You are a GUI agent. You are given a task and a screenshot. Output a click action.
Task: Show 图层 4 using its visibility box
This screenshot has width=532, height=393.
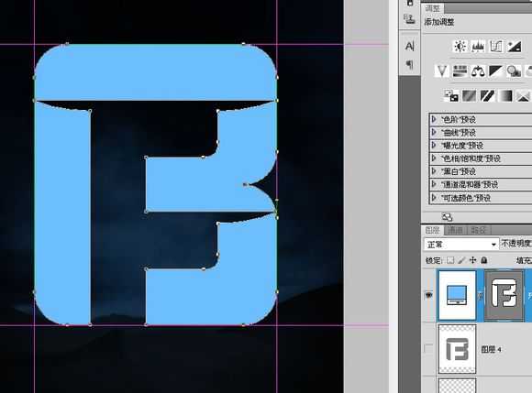click(428, 349)
